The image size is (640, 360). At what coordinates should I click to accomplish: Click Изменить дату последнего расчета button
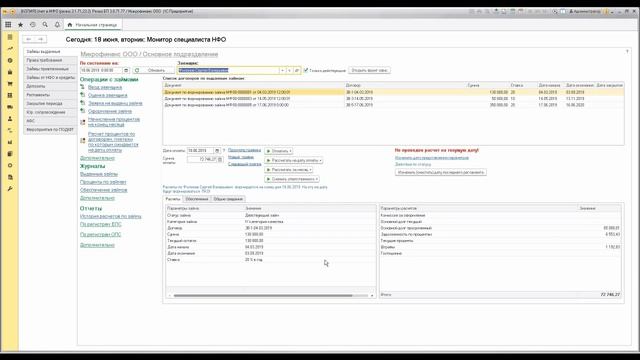440,172
